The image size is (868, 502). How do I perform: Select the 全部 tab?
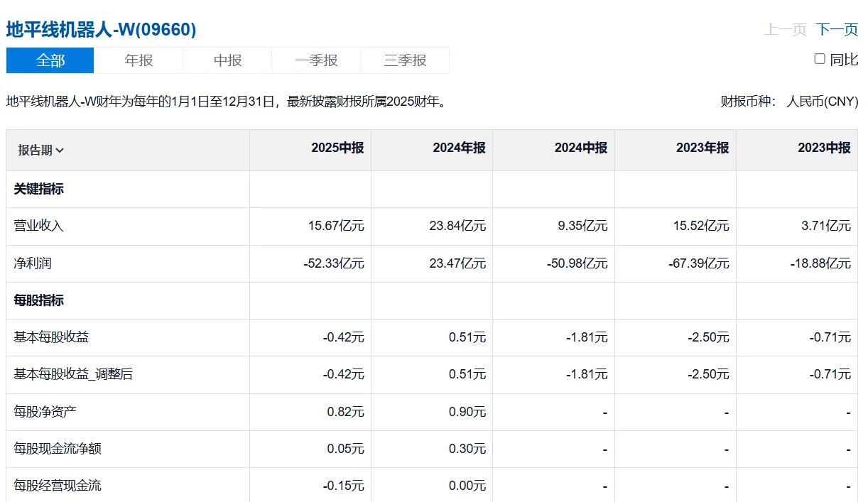(50, 60)
